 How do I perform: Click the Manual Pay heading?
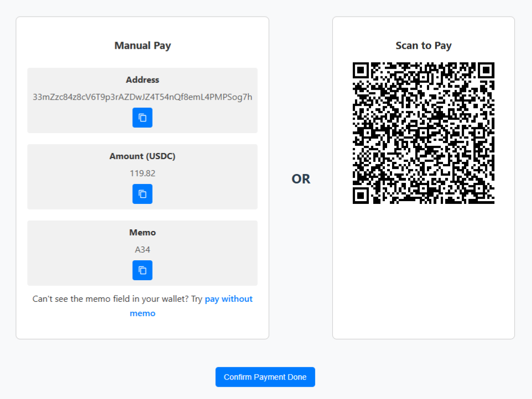click(x=142, y=45)
